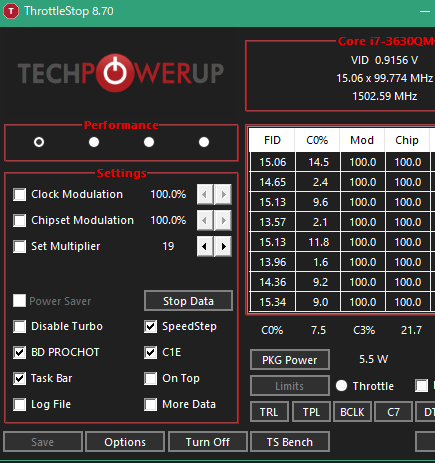The height and width of the screenshot is (463, 435).
Task: Open the Options dialog
Action: (x=125, y=442)
